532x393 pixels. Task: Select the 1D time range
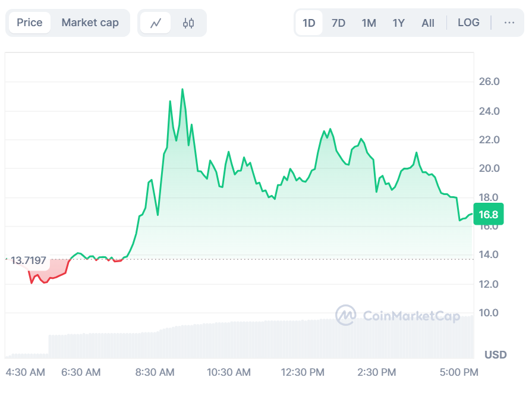(x=309, y=23)
